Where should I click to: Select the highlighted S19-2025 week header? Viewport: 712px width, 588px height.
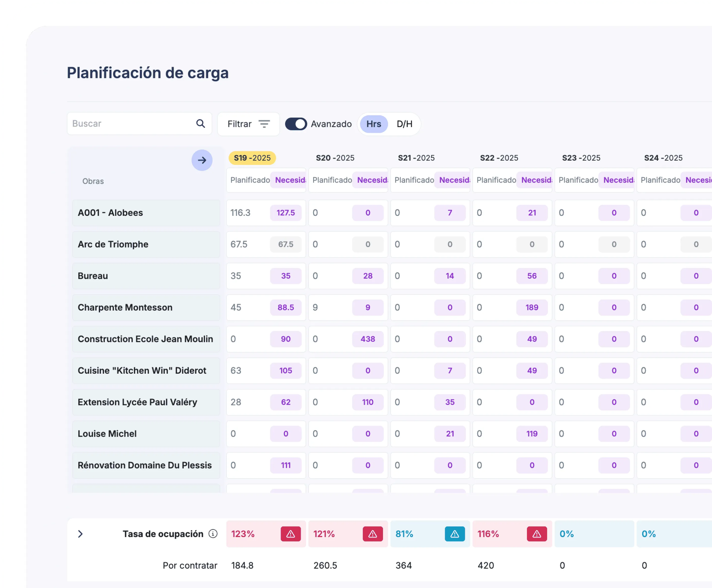(252, 158)
